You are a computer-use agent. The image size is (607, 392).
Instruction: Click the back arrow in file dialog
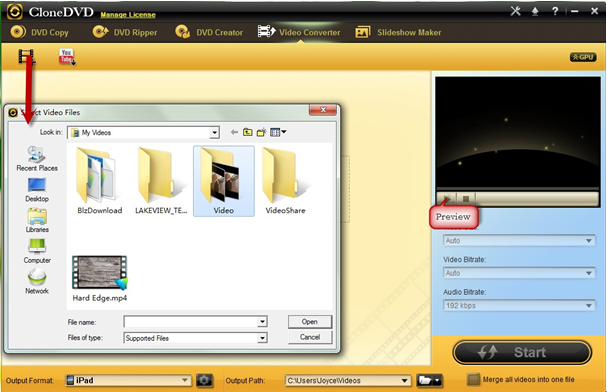(234, 132)
